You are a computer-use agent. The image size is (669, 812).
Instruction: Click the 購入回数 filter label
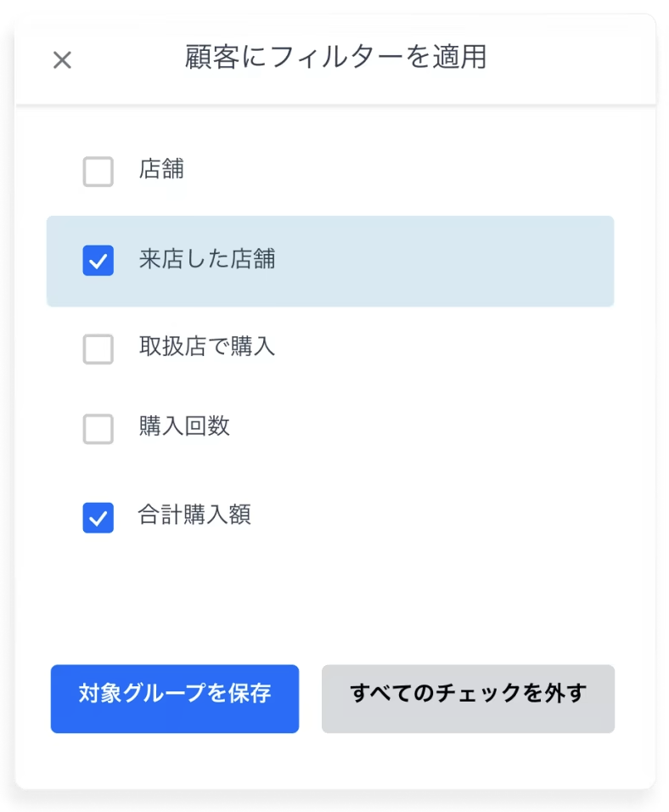point(184,426)
